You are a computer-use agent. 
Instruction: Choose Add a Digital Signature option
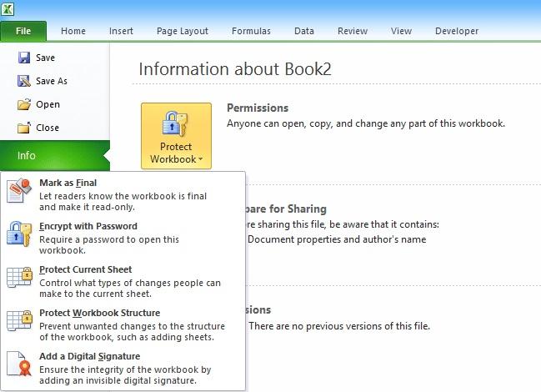click(x=123, y=368)
